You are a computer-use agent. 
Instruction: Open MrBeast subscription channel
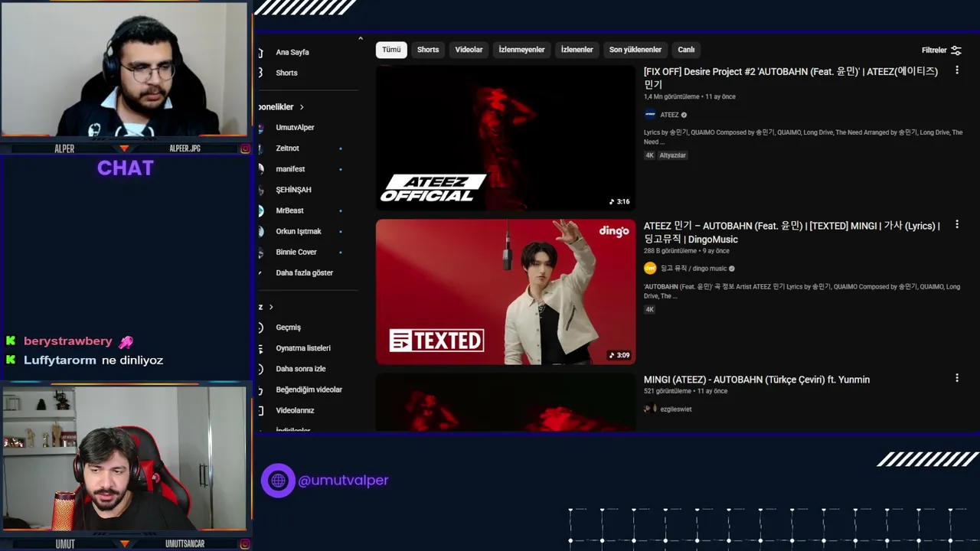click(289, 210)
